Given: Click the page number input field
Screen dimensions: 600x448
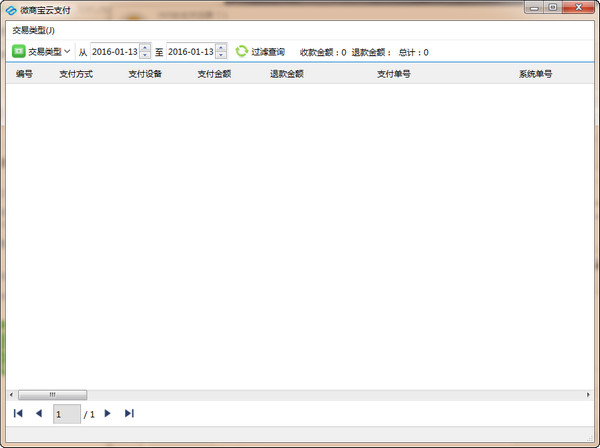Looking at the screenshot, I should [x=66, y=413].
